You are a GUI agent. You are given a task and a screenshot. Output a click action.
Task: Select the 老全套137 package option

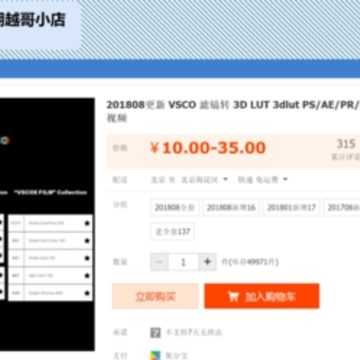(173, 231)
